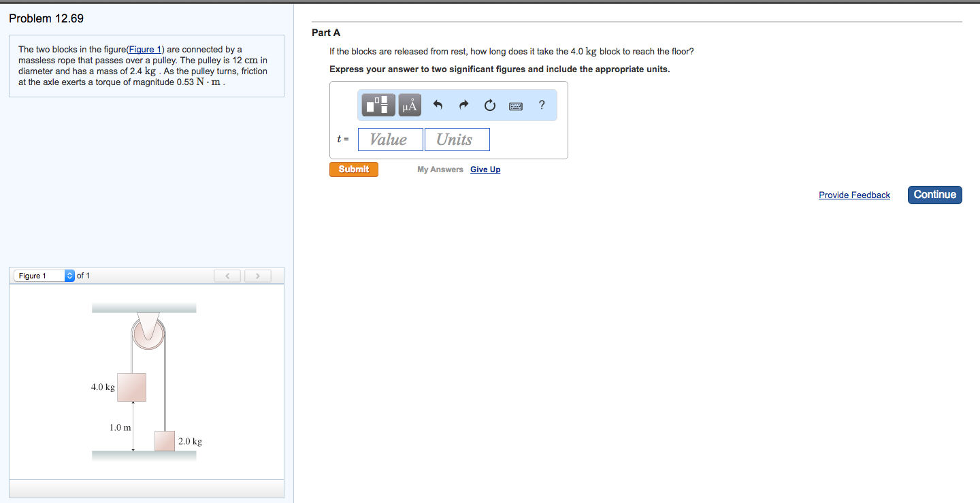The image size is (980, 503).
Task: Click the 'of 1' figure count text
Action: pos(84,276)
